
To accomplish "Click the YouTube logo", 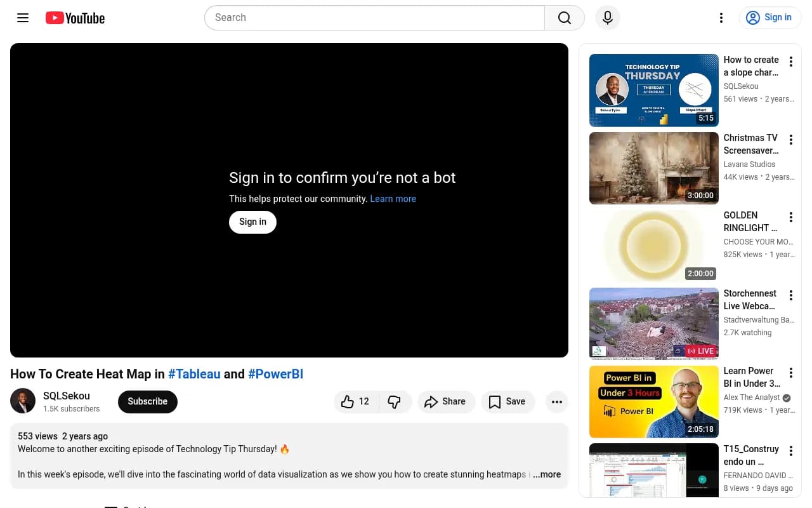I will click(75, 18).
